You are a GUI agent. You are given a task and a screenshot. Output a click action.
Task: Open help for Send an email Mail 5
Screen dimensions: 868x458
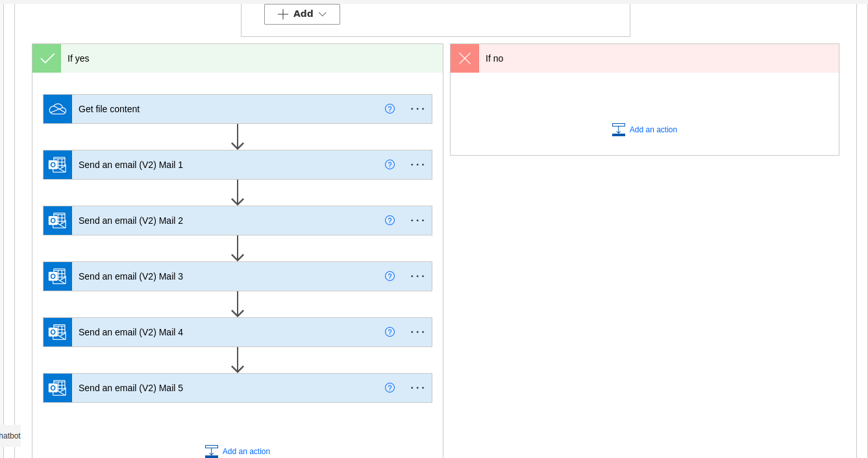pyautogui.click(x=390, y=388)
